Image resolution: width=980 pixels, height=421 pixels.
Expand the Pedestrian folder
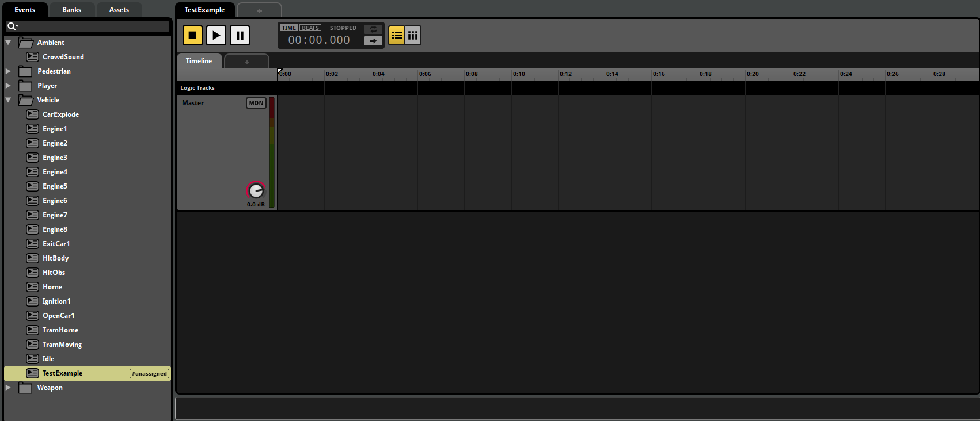click(x=8, y=71)
